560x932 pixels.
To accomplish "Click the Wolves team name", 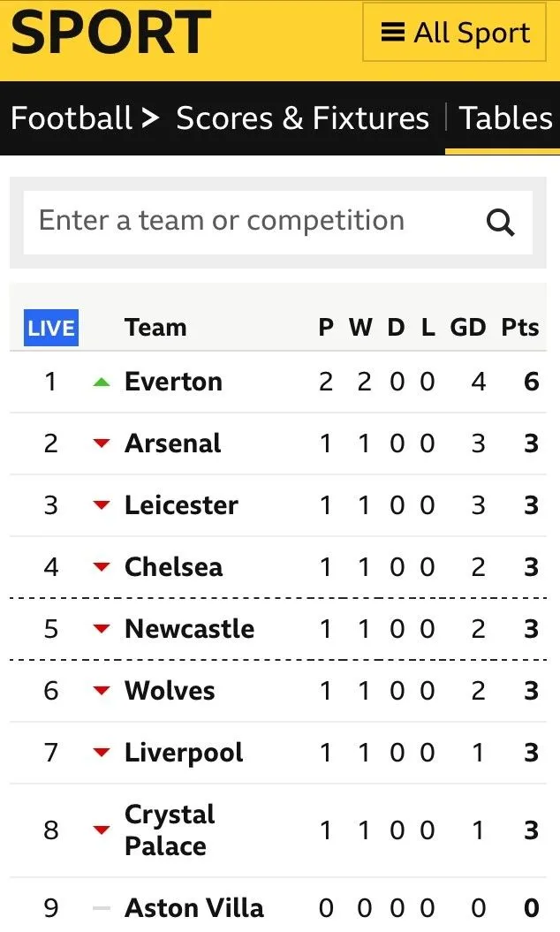I will 170,691.
